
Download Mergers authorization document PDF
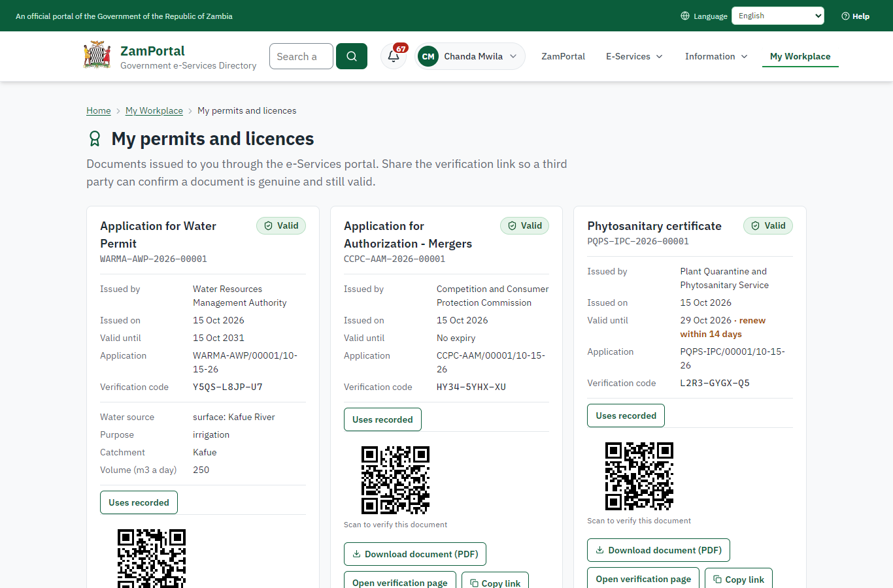tap(415, 554)
